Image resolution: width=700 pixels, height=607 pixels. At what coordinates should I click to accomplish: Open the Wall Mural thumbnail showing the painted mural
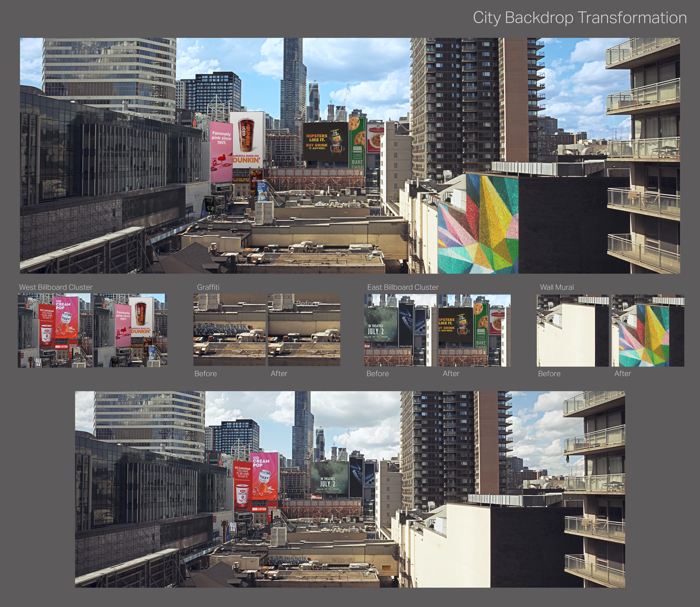[x=648, y=331]
